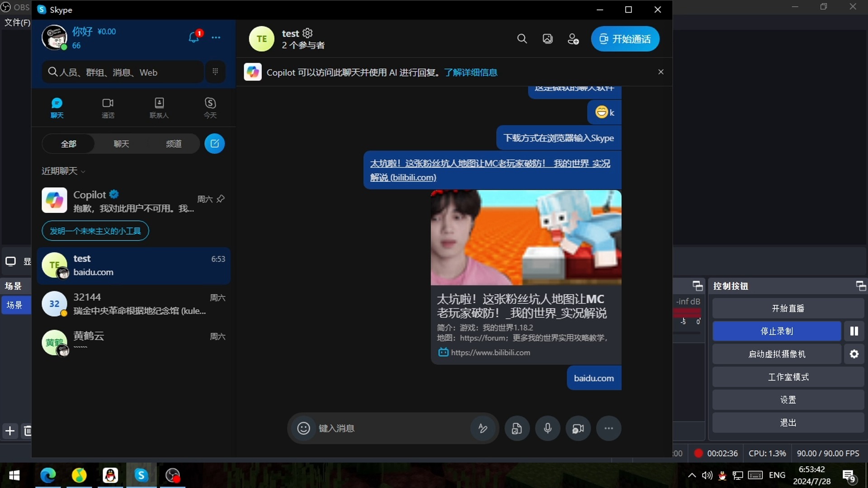Click the search icon in chat header
The height and width of the screenshot is (488, 868).
[x=521, y=39]
